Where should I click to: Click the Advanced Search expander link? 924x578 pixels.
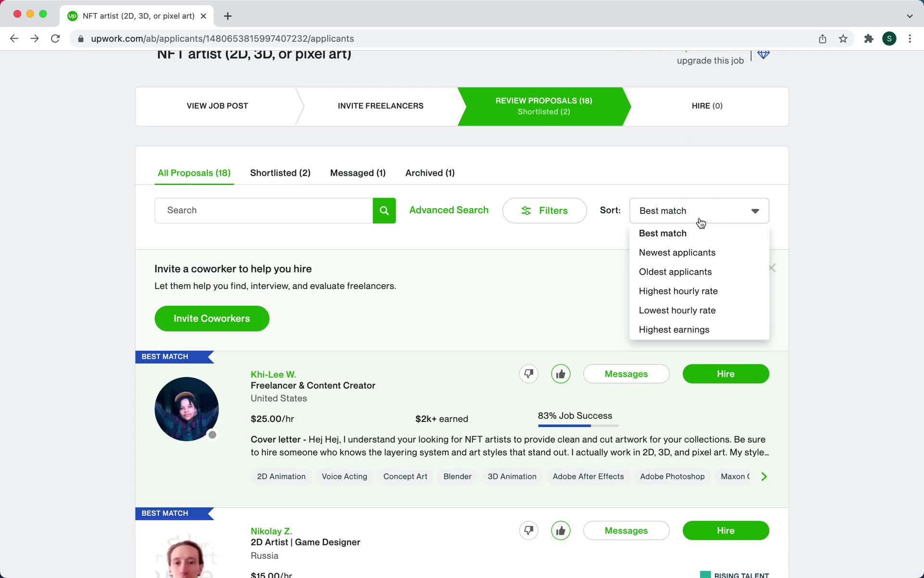[x=449, y=210]
